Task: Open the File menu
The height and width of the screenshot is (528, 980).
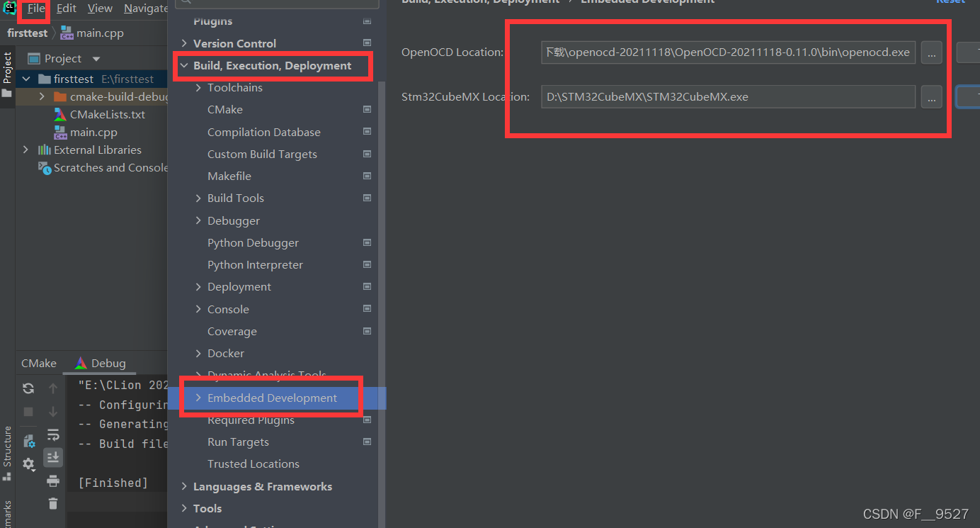Action: click(36, 9)
